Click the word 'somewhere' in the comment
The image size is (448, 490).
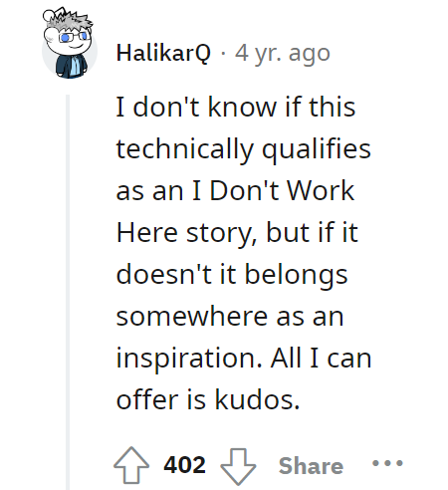tap(192, 317)
